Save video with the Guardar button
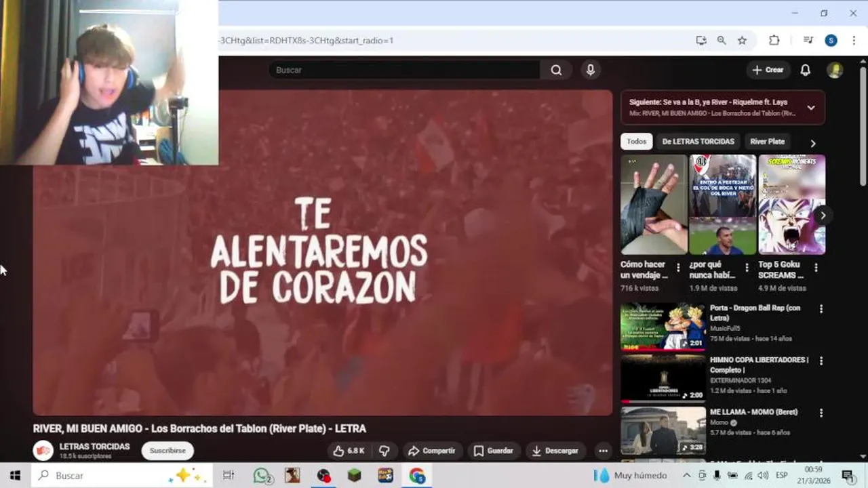Viewport: 868px width, 488px height. (494, 451)
